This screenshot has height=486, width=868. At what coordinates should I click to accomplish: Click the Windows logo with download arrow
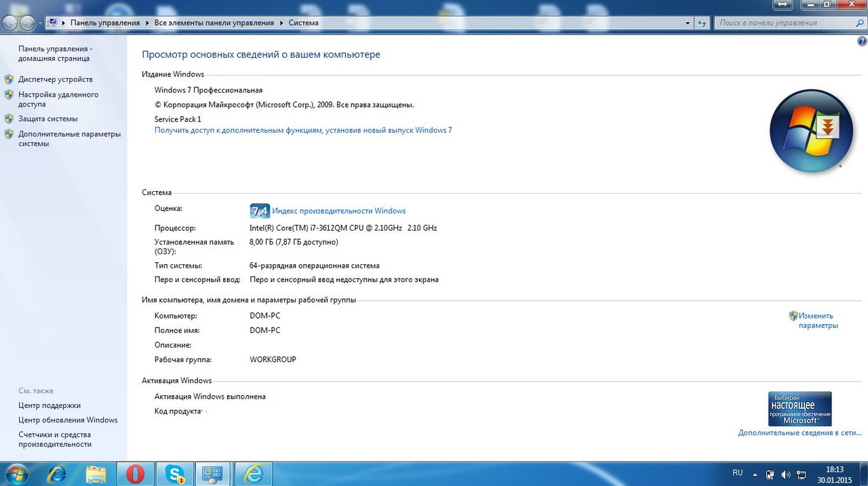click(x=811, y=131)
